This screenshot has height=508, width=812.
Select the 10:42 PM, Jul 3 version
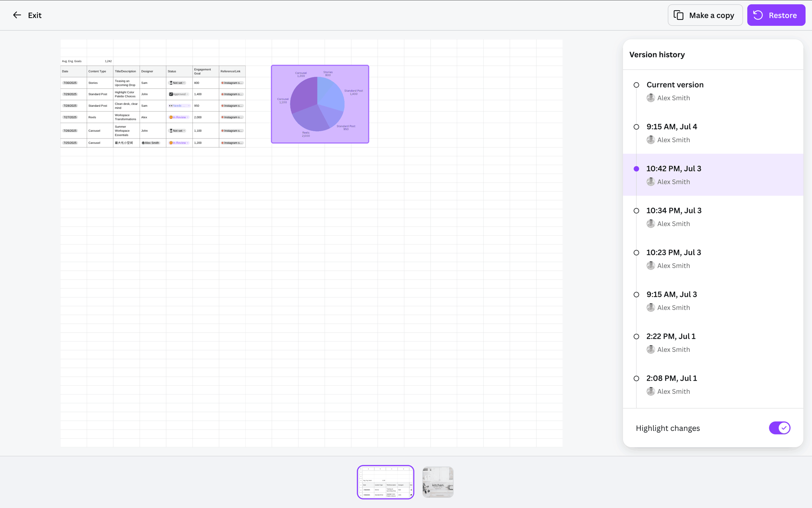point(713,175)
